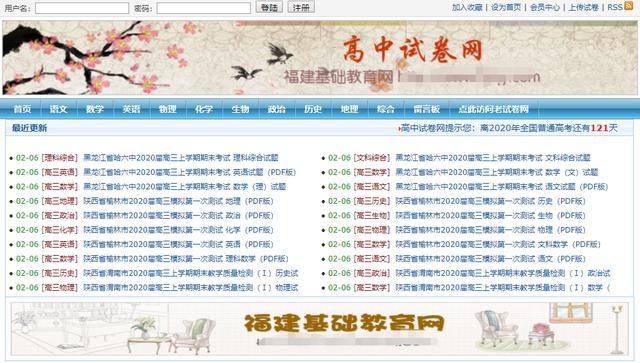Screen dimensions: 640x363
Task: Click the 设为首页 link
Action: click(x=506, y=7)
